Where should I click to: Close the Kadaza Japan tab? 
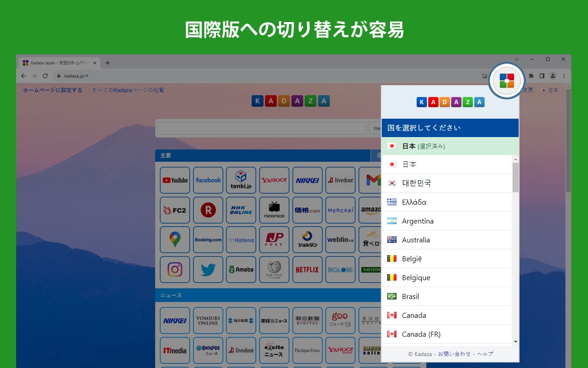[95, 63]
